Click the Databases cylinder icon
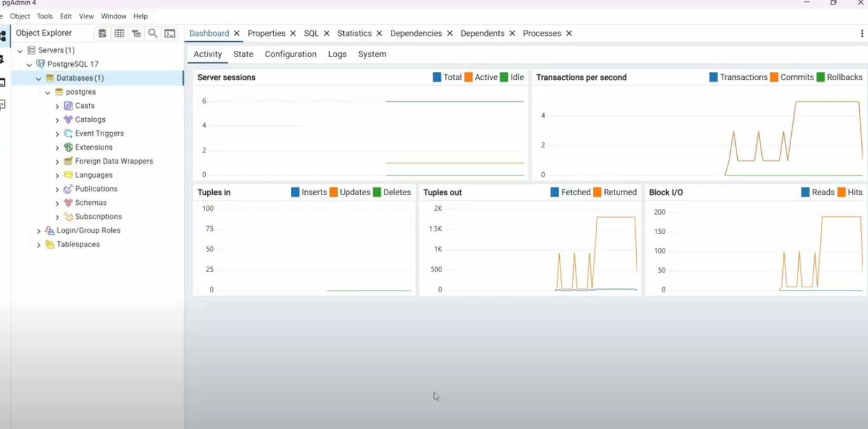Image resolution: width=868 pixels, height=429 pixels. point(50,78)
